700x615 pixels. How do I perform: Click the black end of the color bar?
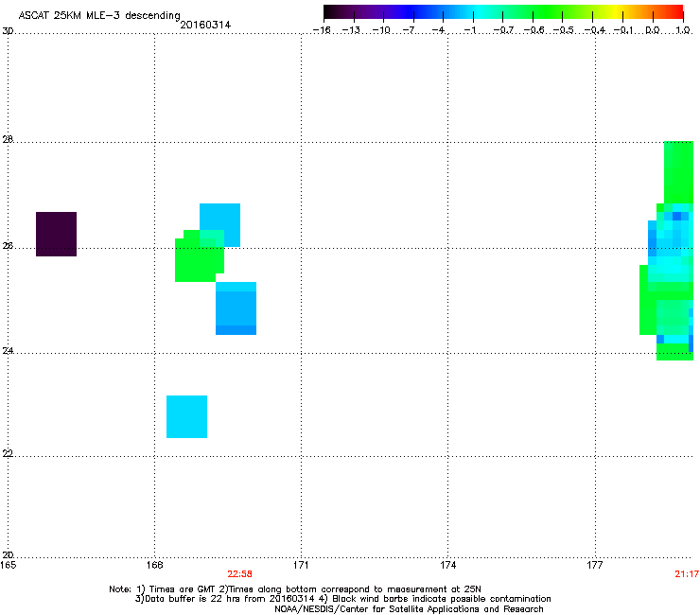click(x=329, y=12)
